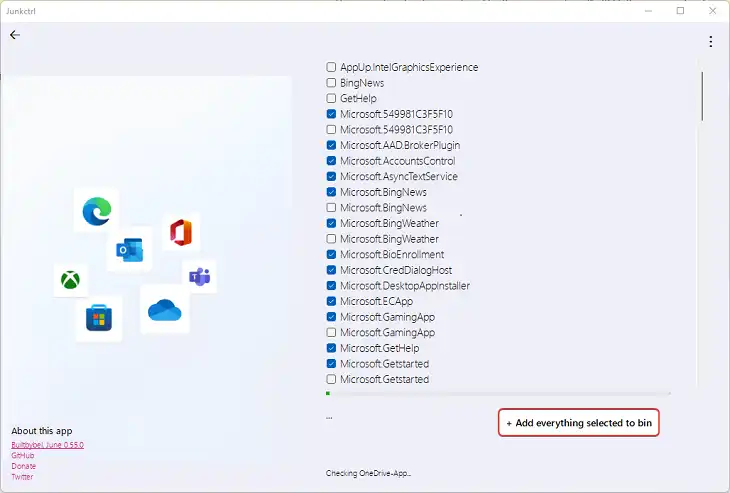Open the three-dot more options menu

[x=710, y=41]
